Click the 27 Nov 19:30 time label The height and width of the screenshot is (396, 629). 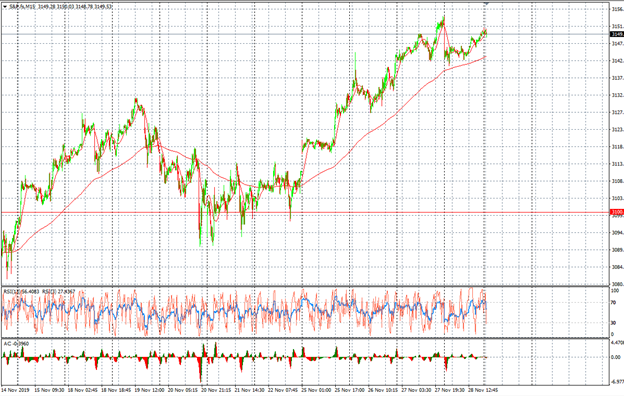(x=449, y=390)
